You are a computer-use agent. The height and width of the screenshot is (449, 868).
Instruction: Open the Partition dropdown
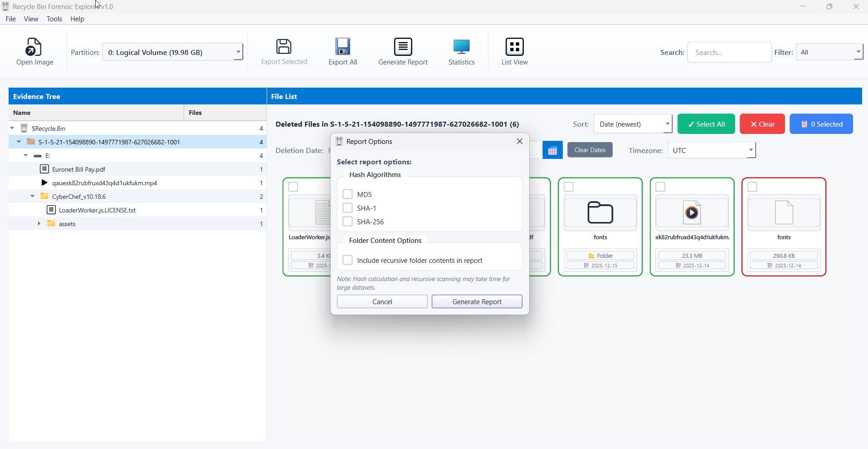tap(173, 52)
